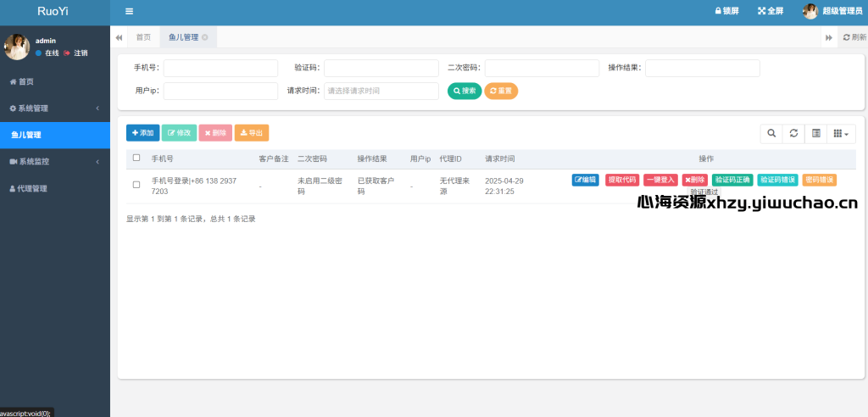Click the admin avatar in the sidebar
The height and width of the screenshot is (417, 868).
pyautogui.click(x=17, y=47)
